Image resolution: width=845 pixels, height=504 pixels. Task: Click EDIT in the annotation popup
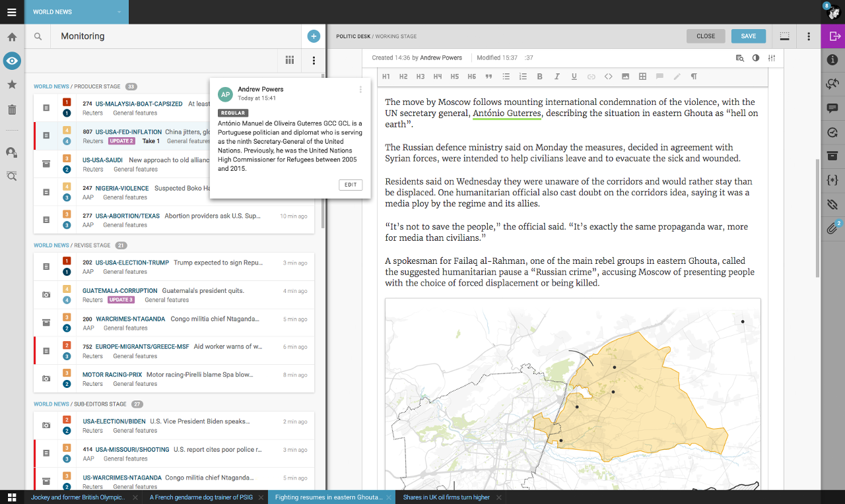point(351,185)
